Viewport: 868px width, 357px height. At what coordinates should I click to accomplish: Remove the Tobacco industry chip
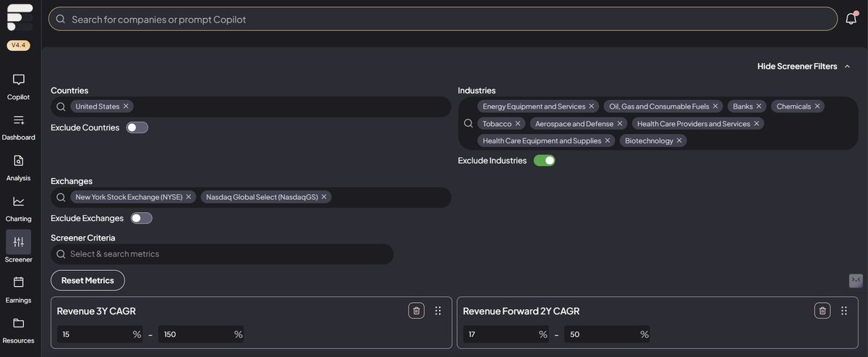pos(517,124)
